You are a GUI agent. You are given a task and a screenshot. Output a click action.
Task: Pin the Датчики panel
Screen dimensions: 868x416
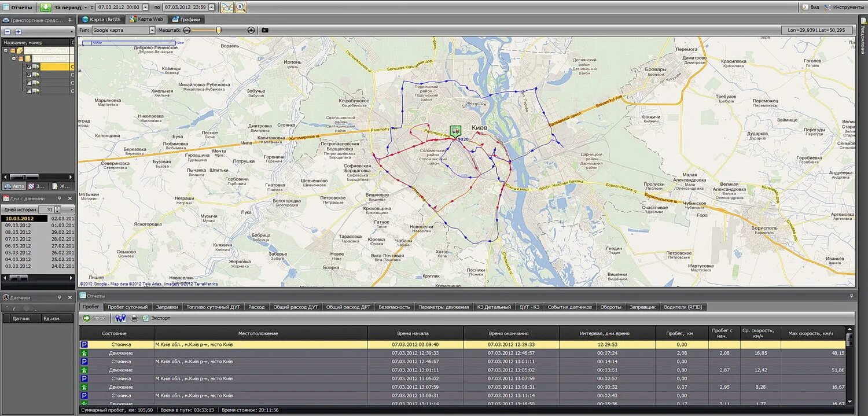pyautogui.click(x=60, y=297)
